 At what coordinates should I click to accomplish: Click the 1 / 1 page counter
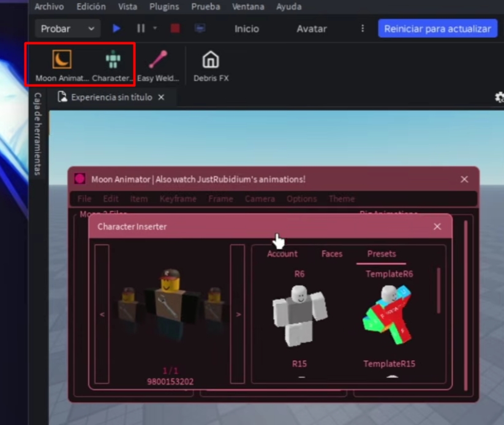pyautogui.click(x=170, y=371)
